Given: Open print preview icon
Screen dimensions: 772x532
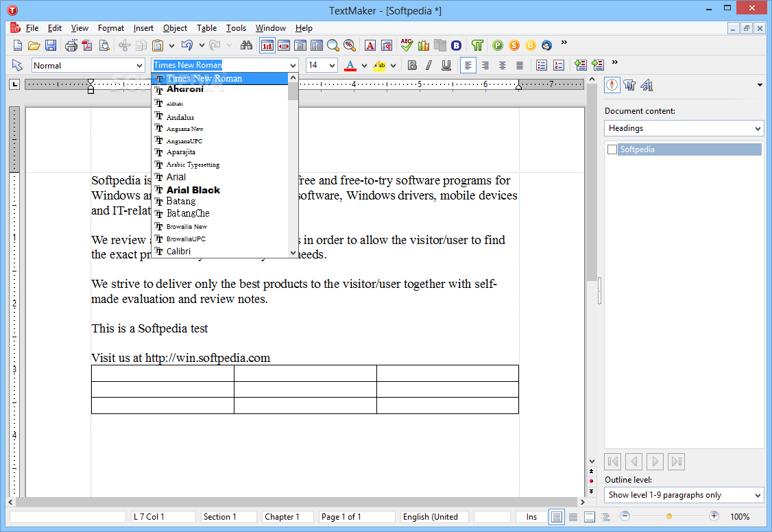Looking at the screenshot, I should 104,46.
